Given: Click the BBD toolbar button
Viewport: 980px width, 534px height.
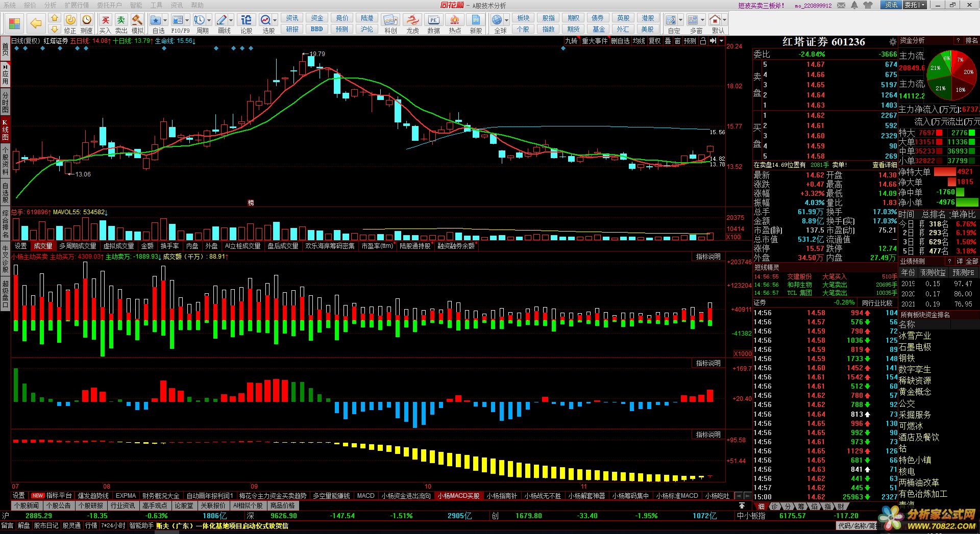Looking at the screenshot, I should pyautogui.click(x=316, y=29).
